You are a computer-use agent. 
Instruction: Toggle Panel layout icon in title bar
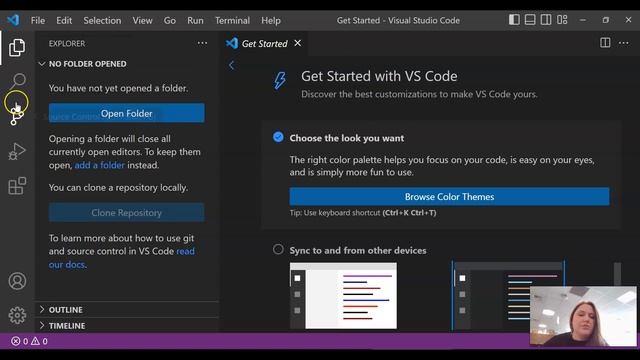(530, 20)
